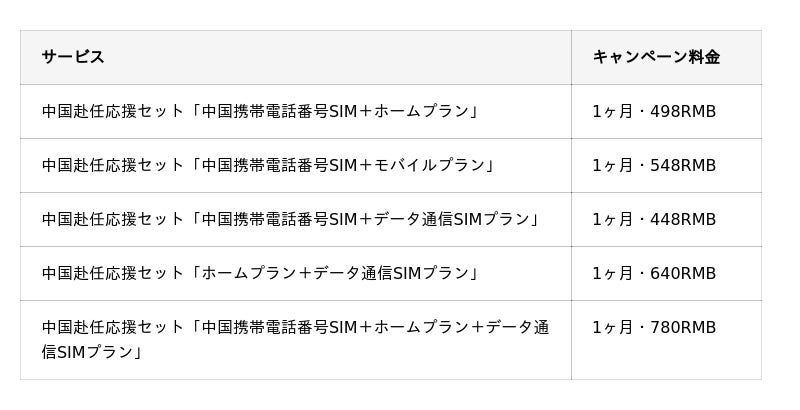Image resolution: width=800 pixels, height=410 pixels.
Task: Click the 448RMB amount text
Action: pyautogui.click(x=683, y=219)
